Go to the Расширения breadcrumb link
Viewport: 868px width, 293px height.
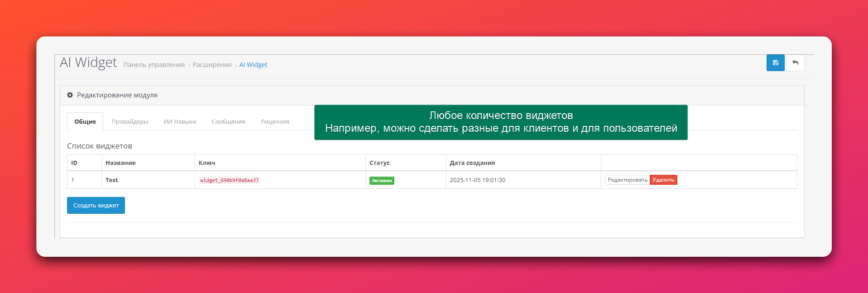tap(212, 65)
